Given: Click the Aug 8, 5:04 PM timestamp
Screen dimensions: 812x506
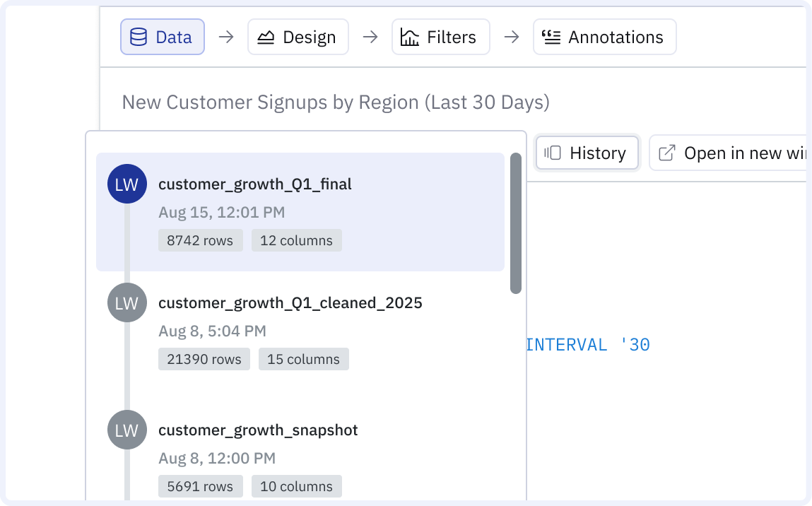Looking at the screenshot, I should 212,331.
